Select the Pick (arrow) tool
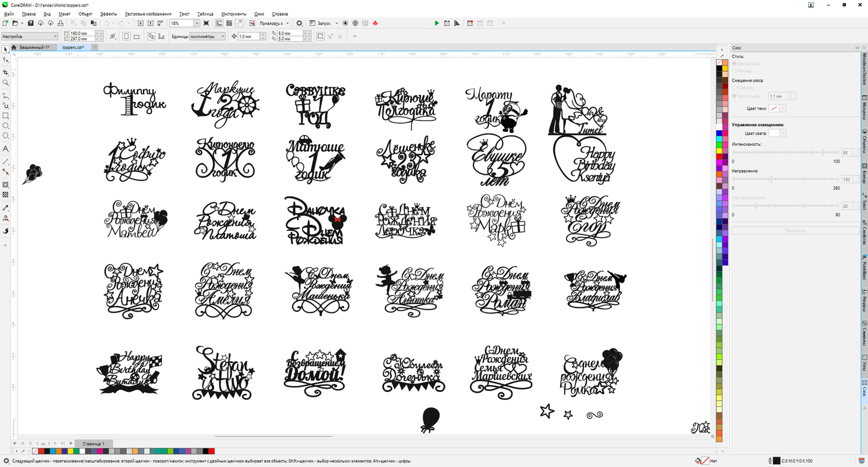Screen dimensions: 868x467 tap(6, 49)
